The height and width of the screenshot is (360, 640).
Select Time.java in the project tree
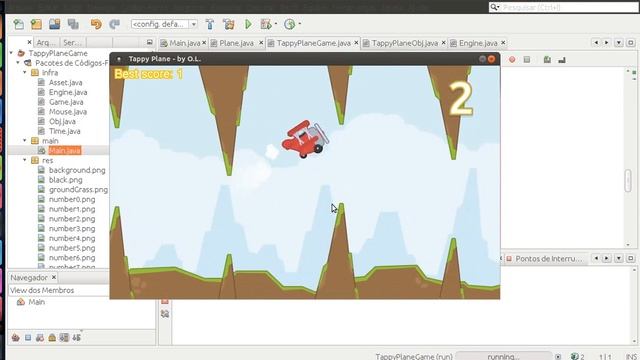tap(64, 131)
